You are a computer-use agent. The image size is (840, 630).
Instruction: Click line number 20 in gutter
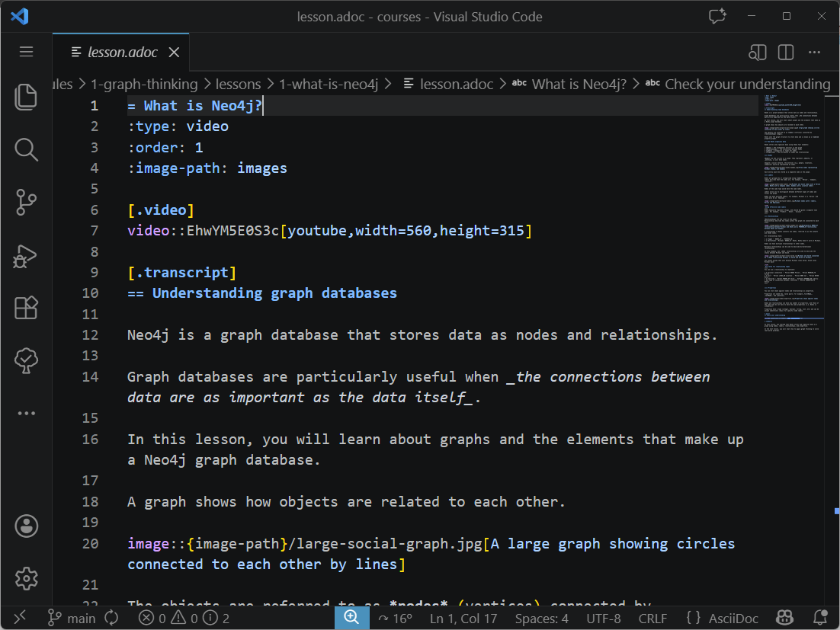coord(90,544)
